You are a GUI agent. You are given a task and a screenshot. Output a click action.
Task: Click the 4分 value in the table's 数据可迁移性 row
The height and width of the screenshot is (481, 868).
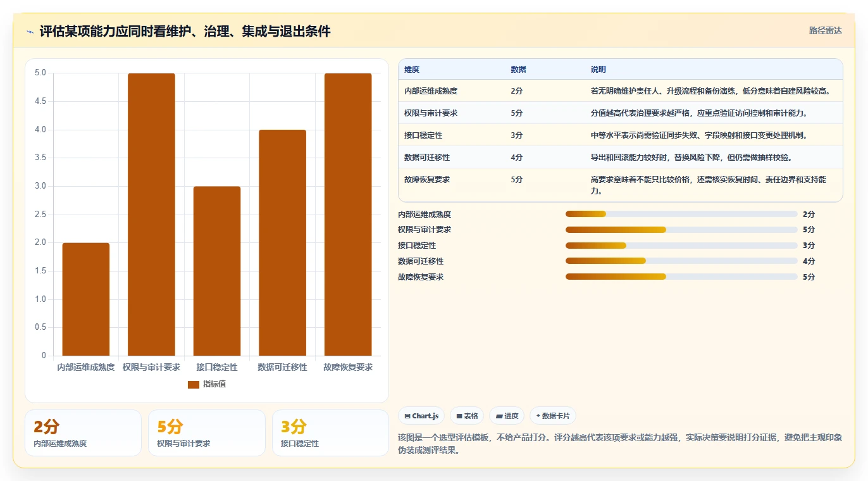pyautogui.click(x=517, y=158)
